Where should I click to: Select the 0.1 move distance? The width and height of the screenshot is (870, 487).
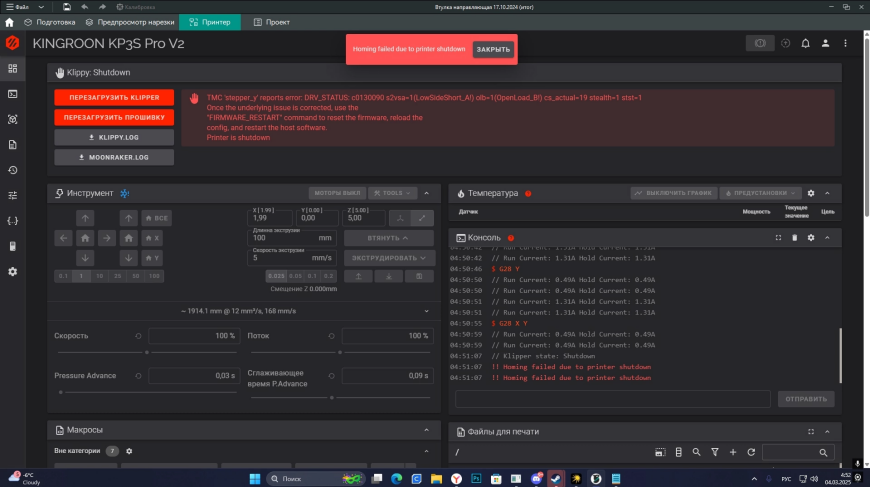coord(63,276)
